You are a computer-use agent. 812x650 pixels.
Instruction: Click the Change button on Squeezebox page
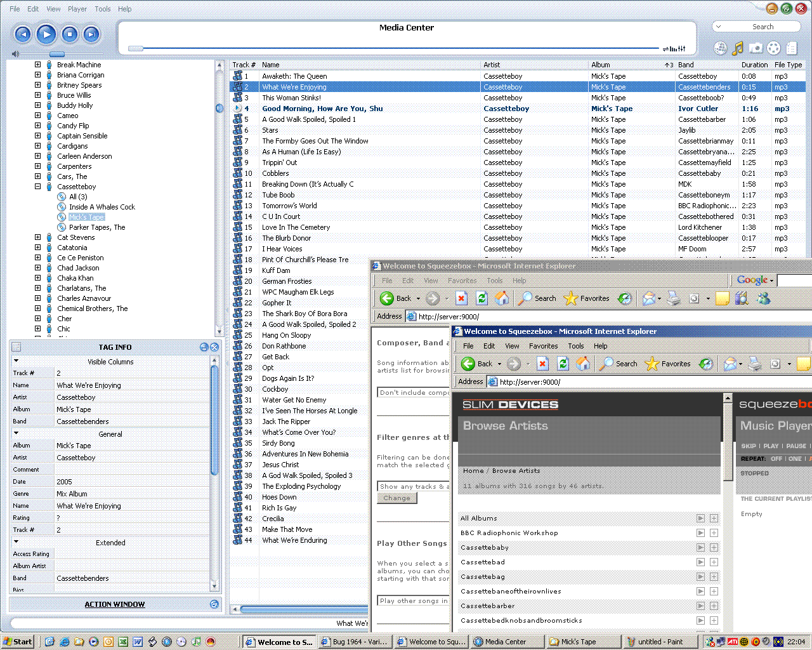(396, 498)
